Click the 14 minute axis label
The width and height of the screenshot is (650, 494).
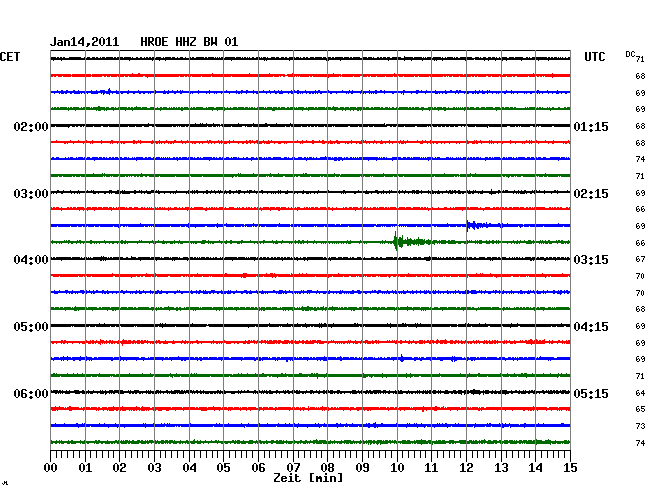tap(536, 468)
